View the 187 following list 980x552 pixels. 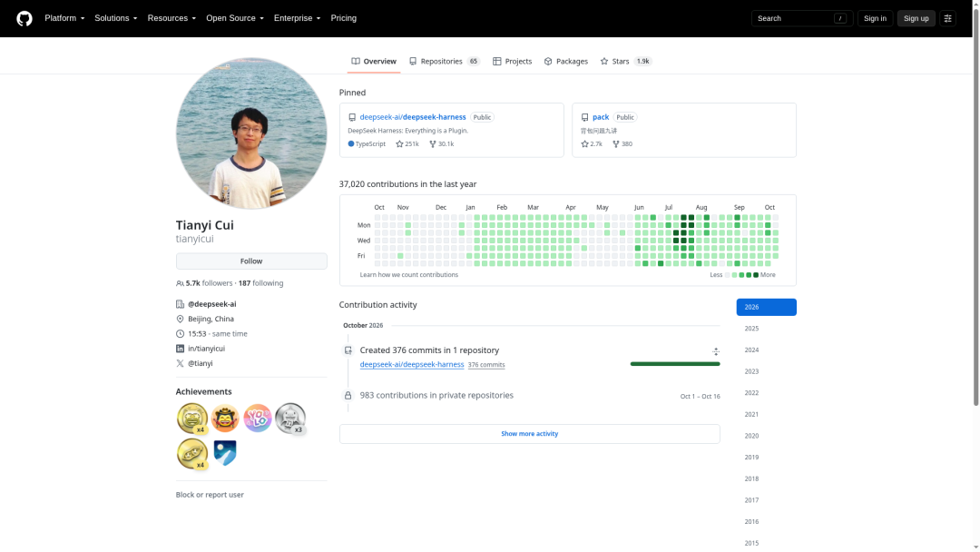[x=260, y=283]
